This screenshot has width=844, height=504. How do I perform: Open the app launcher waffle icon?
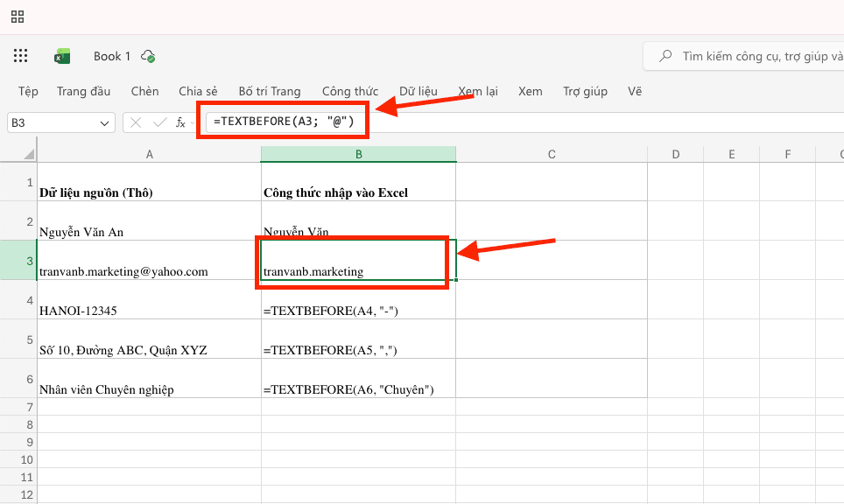20,56
